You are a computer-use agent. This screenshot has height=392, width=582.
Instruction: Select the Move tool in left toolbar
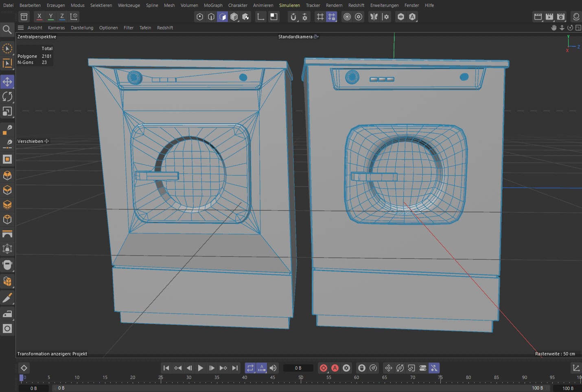click(7, 82)
